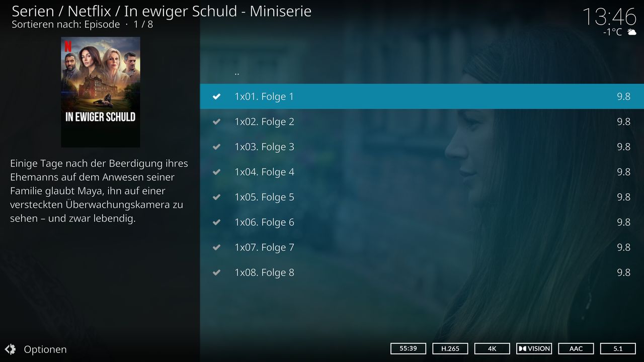The height and width of the screenshot is (362, 644).
Task: Click the In ewiger Schuld poster
Action: pos(101,92)
